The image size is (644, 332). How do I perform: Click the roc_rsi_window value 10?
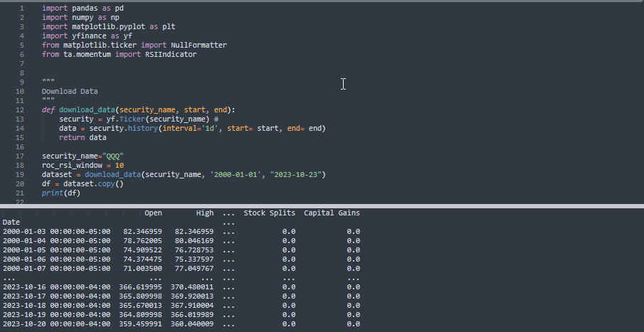pyautogui.click(x=120, y=165)
